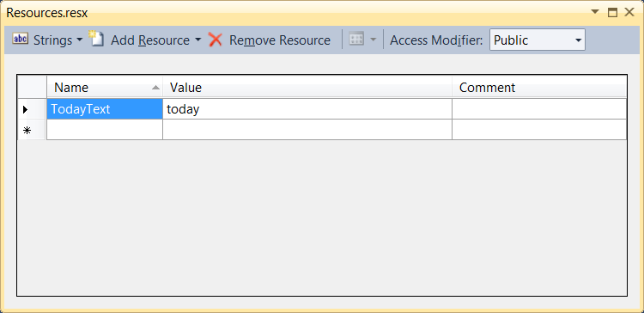The image size is (644, 313).
Task: Expand the Strings resource type dropdown
Action: click(x=79, y=40)
